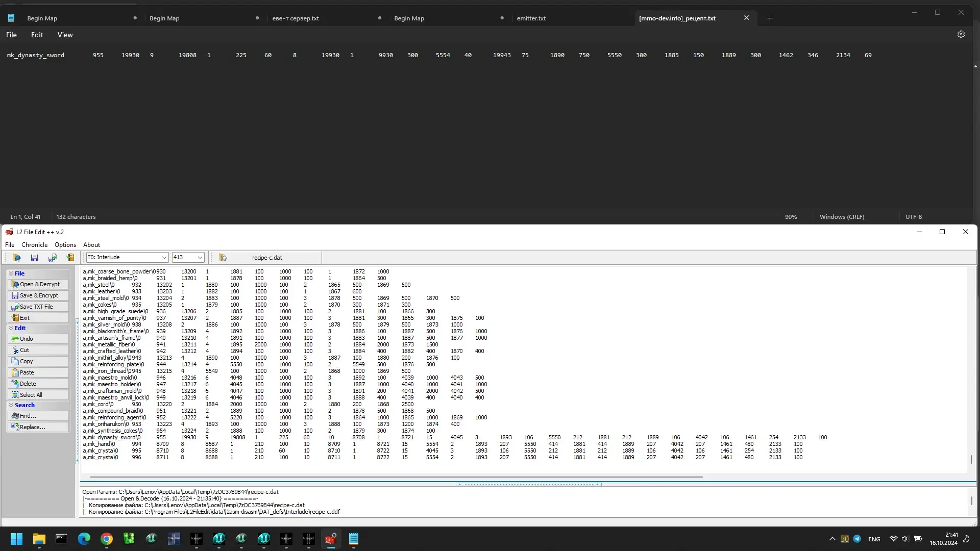Click the L2 File Edit title bar app icon
The width and height of the screenshot is (980, 551).
pyautogui.click(x=9, y=232)
